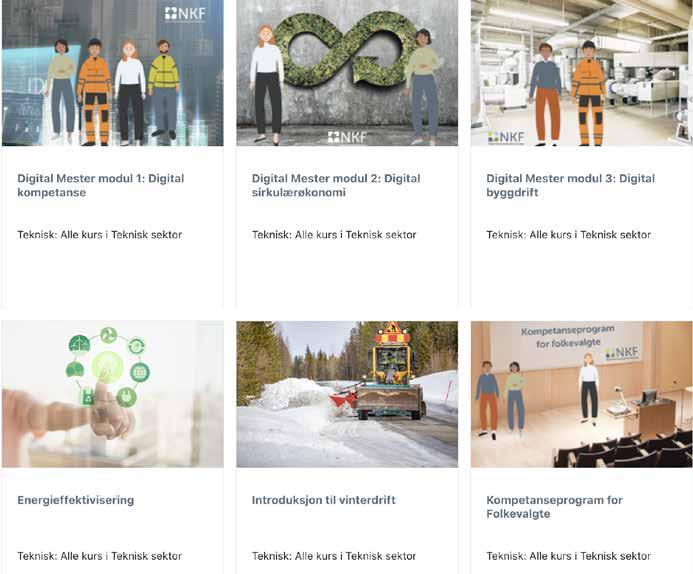
Task: Select category text under Digital kompetanse card
Action: pyautogui.click(x=99, y=235)
